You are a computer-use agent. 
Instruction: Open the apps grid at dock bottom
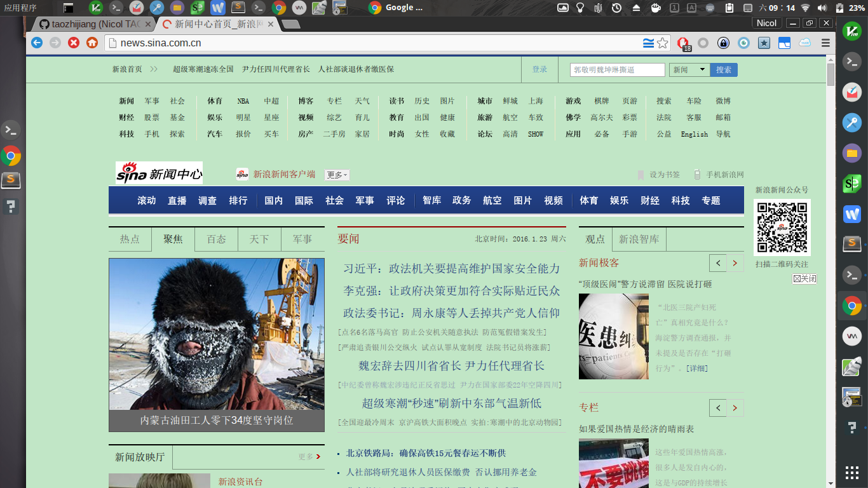[x=851, y=472]
